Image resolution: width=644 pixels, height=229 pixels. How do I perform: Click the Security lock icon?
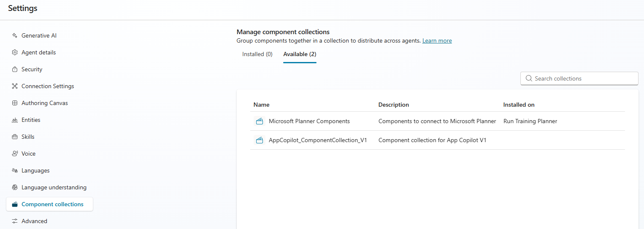click(x=15, y=70)
